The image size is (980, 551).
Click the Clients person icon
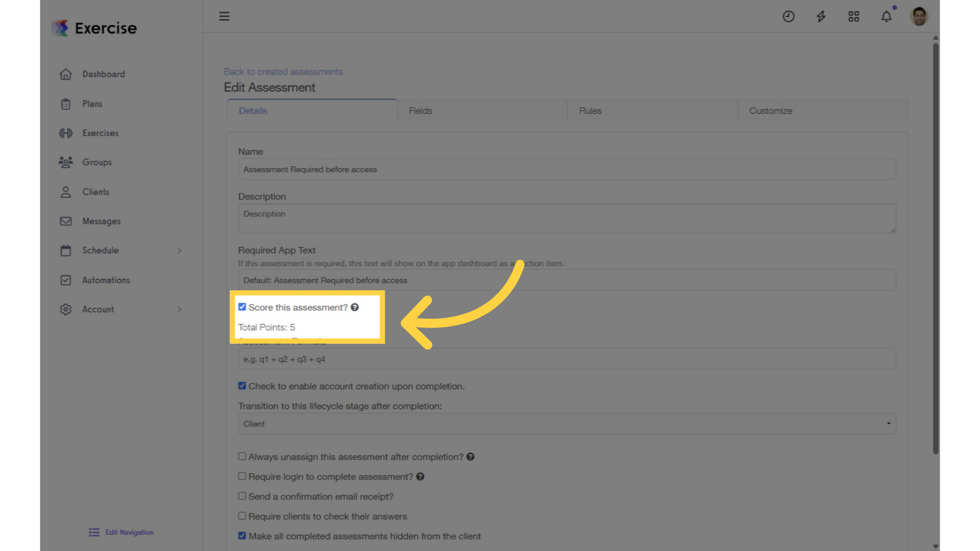[66, 192]
